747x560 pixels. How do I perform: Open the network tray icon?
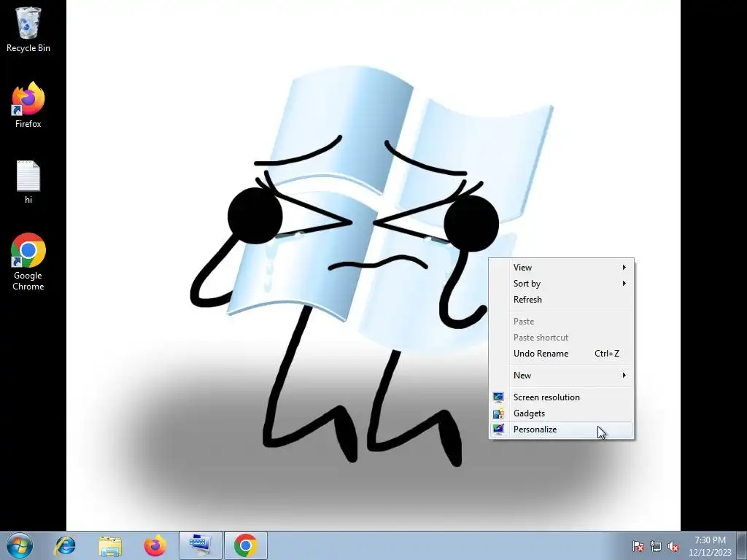click(656, 546)
